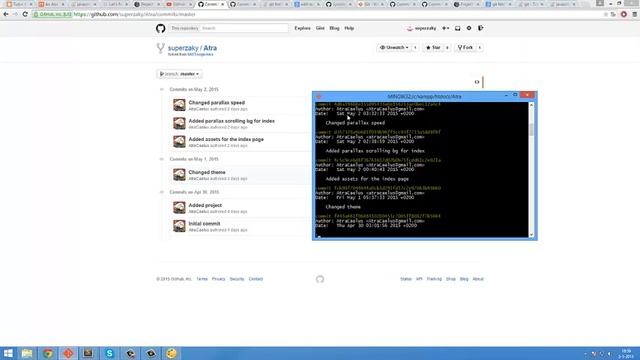Viewport: 640px width, 360px height.
Task: Click the terminal vertical scrollbar thumb
Action: tap(531, 130)
